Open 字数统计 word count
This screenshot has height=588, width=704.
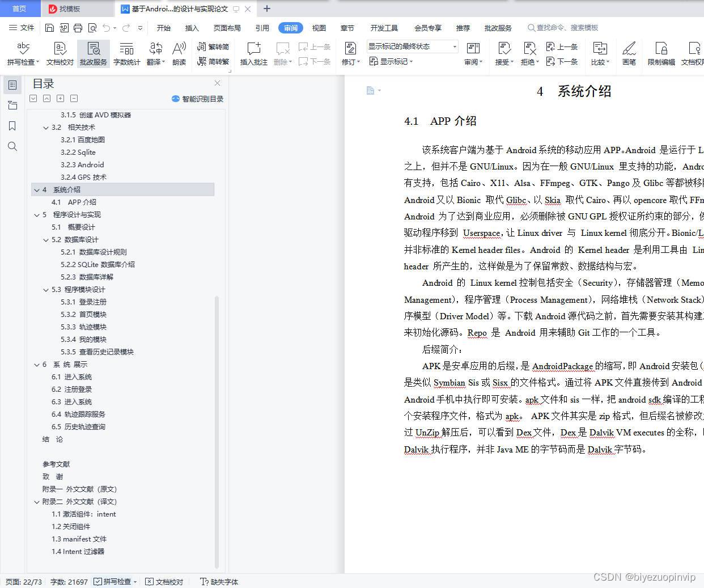coord(126,53)
